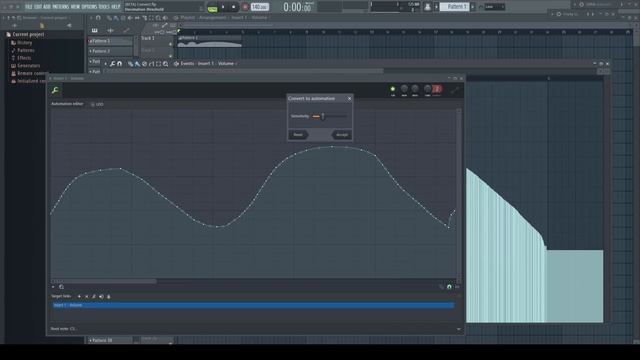The image size is (640, 360).
Task: Select the event editor paint brush tool
Action: tap(137, 64)
